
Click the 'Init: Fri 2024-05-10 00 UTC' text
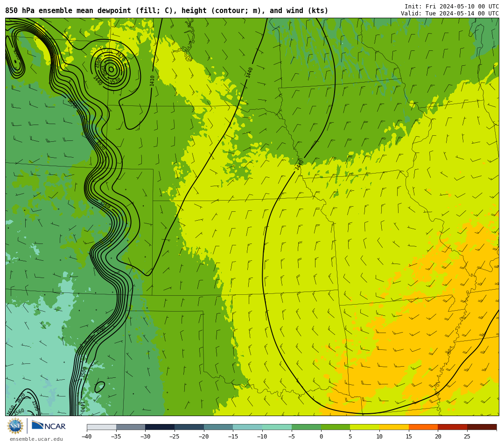(452, 7)
